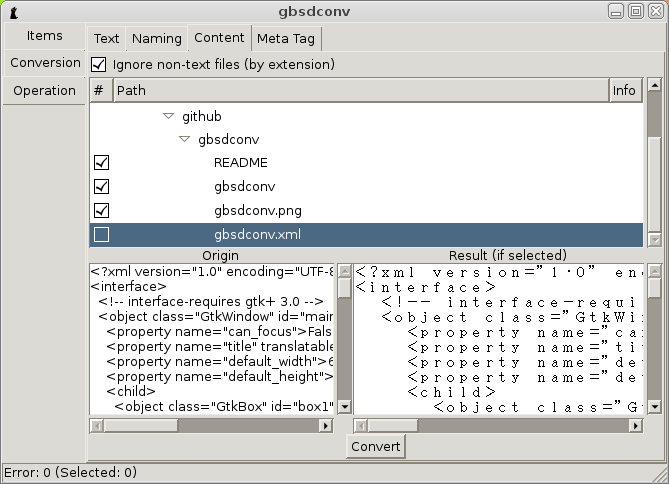Click the Origin label
This screenshot has height=484, width=669.
tap(220, 255)
